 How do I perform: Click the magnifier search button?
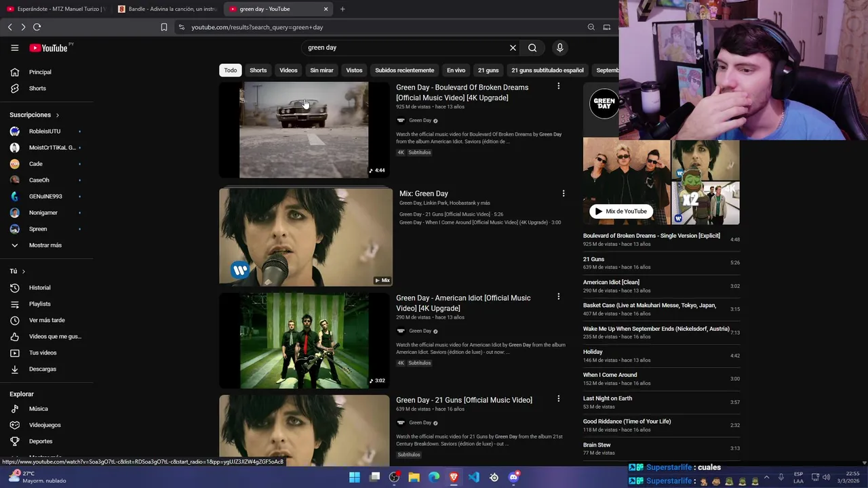click(532, 47)
